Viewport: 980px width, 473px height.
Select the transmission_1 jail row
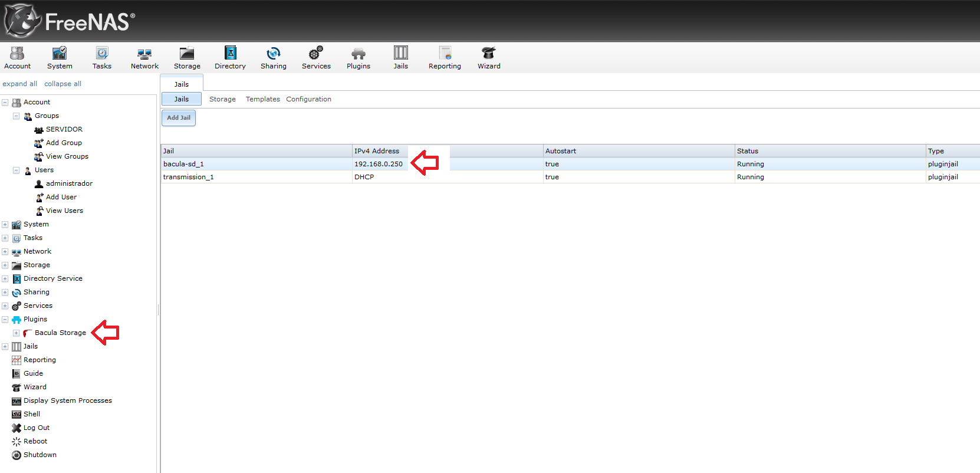coord(570,177)
